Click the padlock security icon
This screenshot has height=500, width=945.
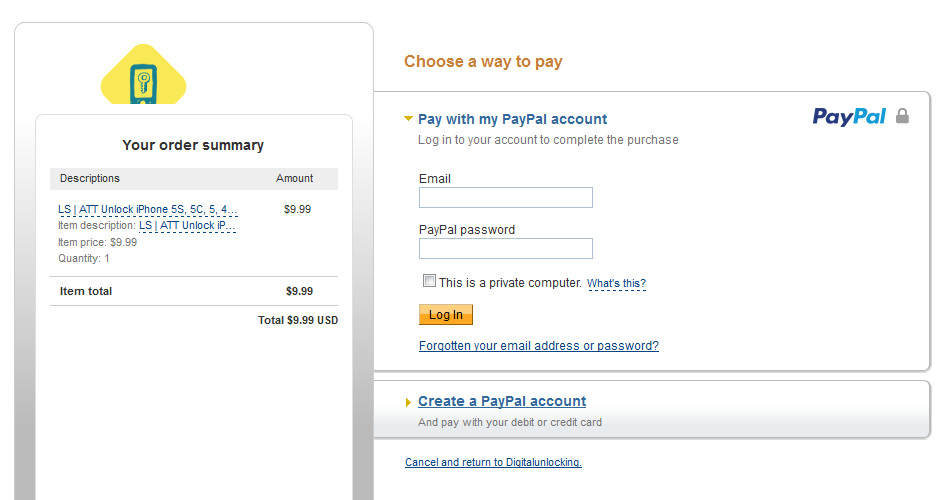point(902,116)
